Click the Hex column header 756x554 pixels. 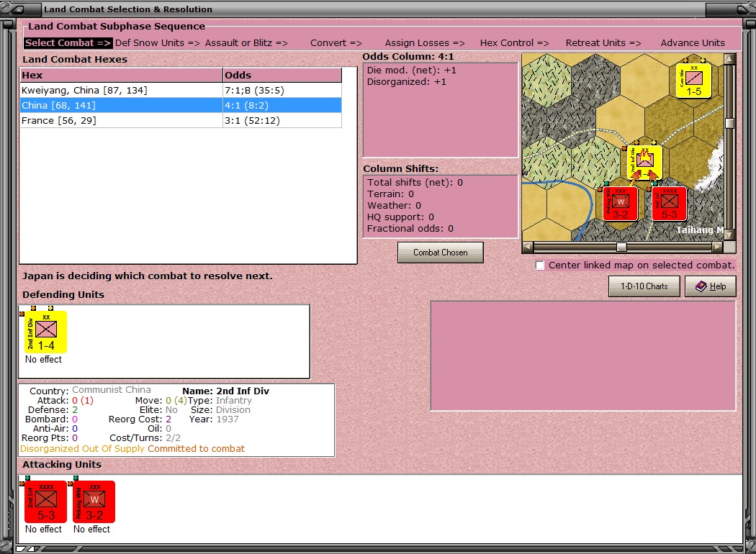click(121, 75)
